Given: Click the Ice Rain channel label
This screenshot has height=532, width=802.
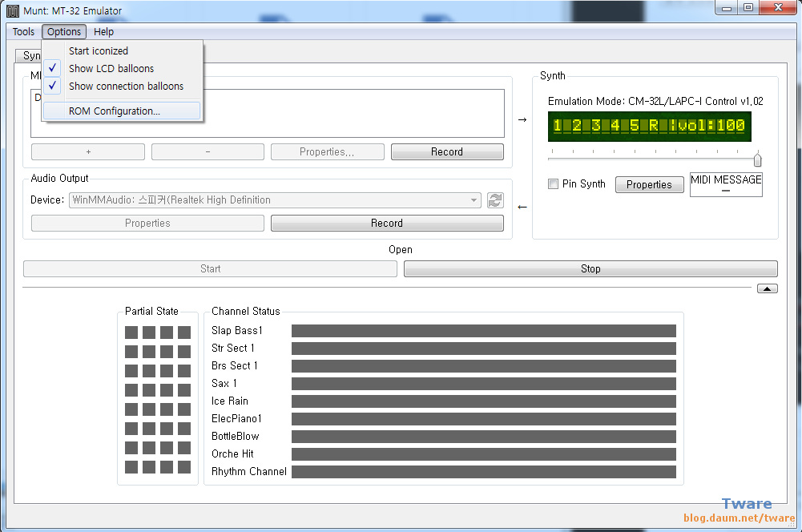Looking at the screenshot, I should [x=230, y=401].
